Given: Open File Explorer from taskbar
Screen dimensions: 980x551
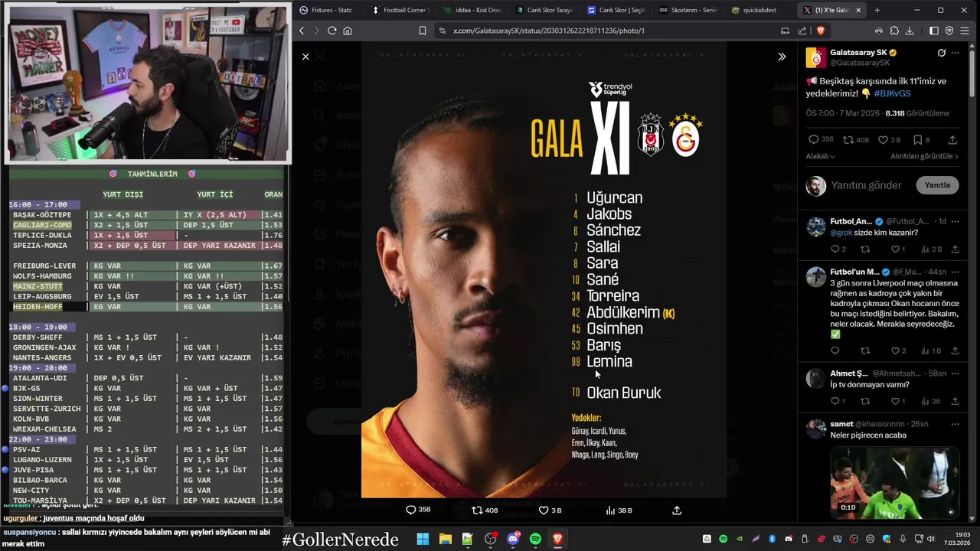Looking at the screenshot, I should pos(445,539).
